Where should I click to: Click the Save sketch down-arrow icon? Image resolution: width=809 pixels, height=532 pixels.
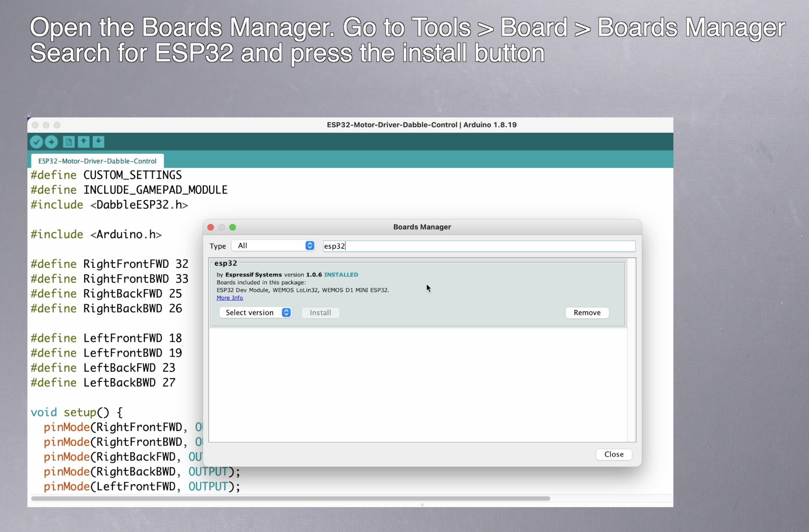click(98, 142)
